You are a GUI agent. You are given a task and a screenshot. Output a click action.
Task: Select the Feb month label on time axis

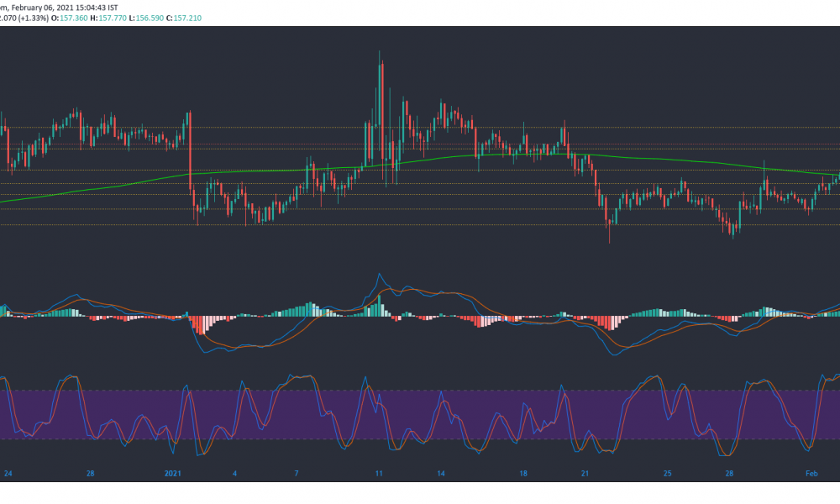point(812,474)
